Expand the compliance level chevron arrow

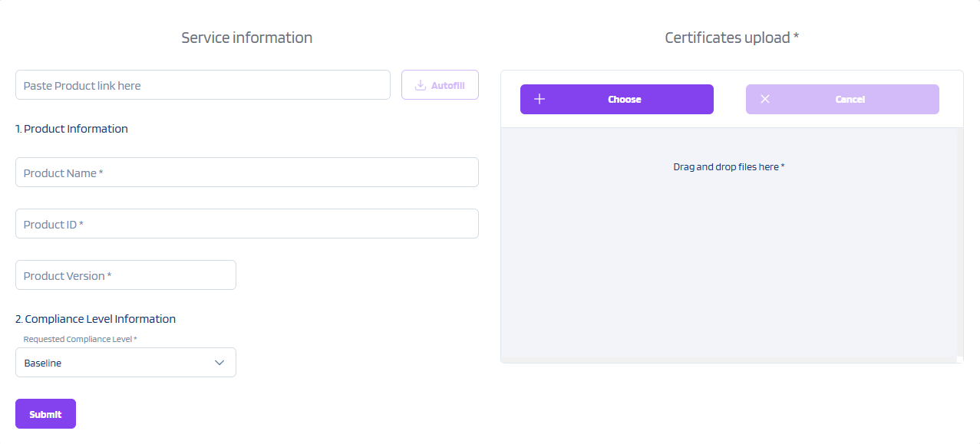(219, 363)
